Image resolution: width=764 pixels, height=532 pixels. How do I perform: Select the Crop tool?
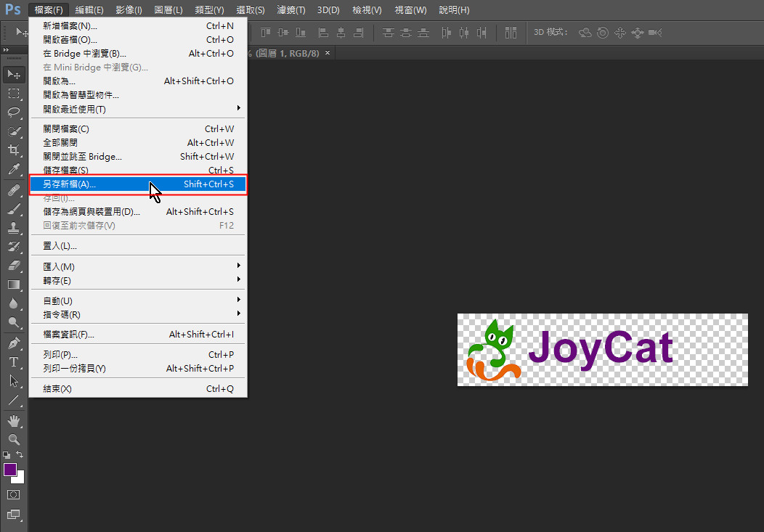[14, 150]
